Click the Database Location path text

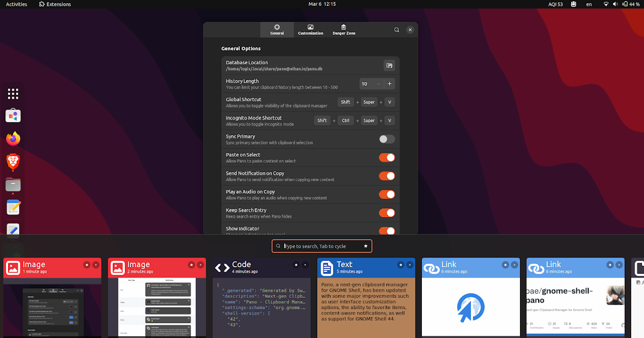point(274,69)
